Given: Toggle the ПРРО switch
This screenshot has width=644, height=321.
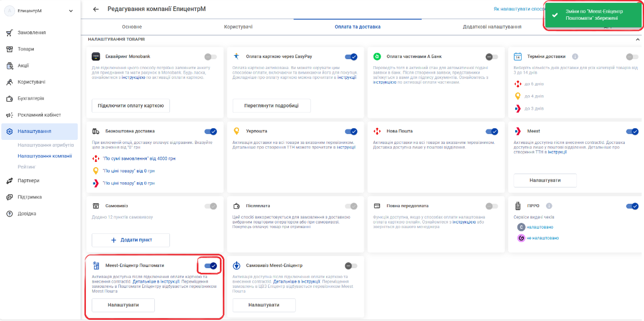Looking at the screenshot, I should coord(632,206).
